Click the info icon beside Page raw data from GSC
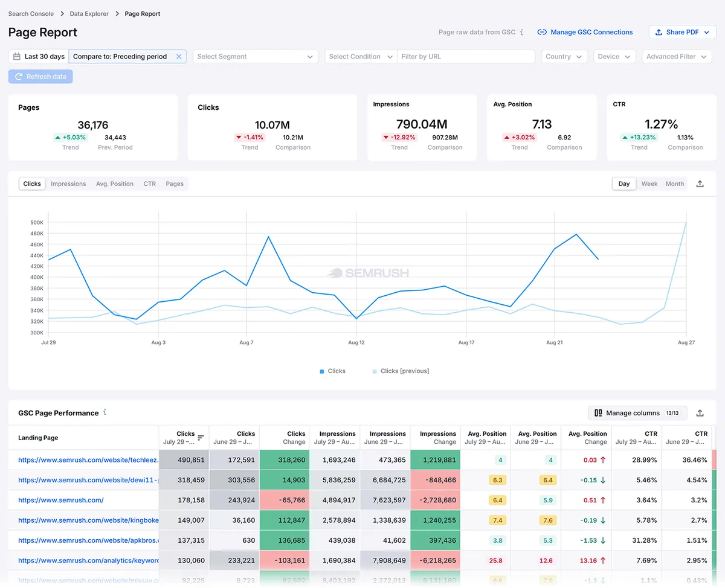 (x=521, y=33)
